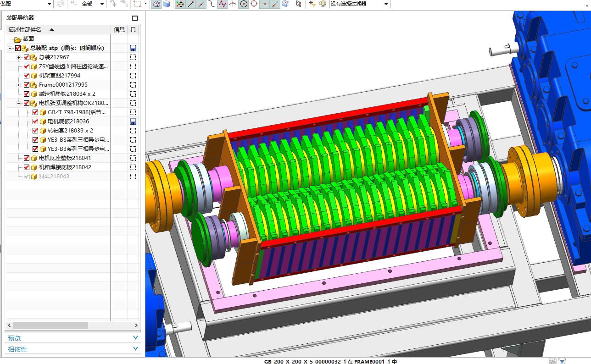Click the table grid icon in toolbar
Screen dimensions: 591x364
tap(299, 4)
